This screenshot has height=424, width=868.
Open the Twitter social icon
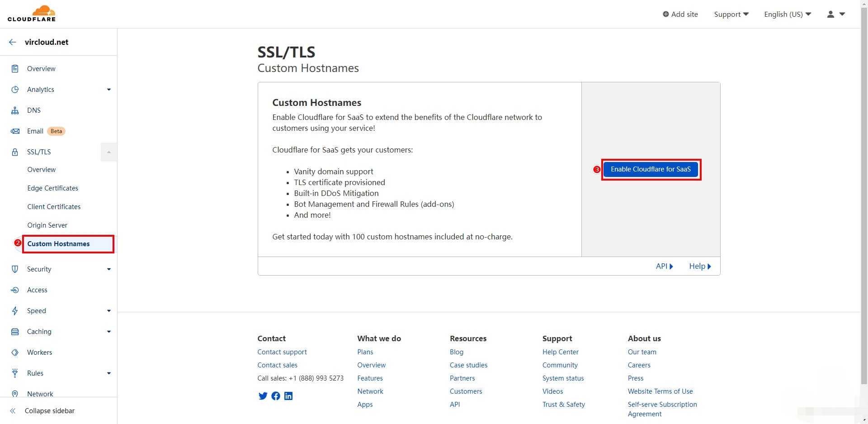(x=263, y=396)
